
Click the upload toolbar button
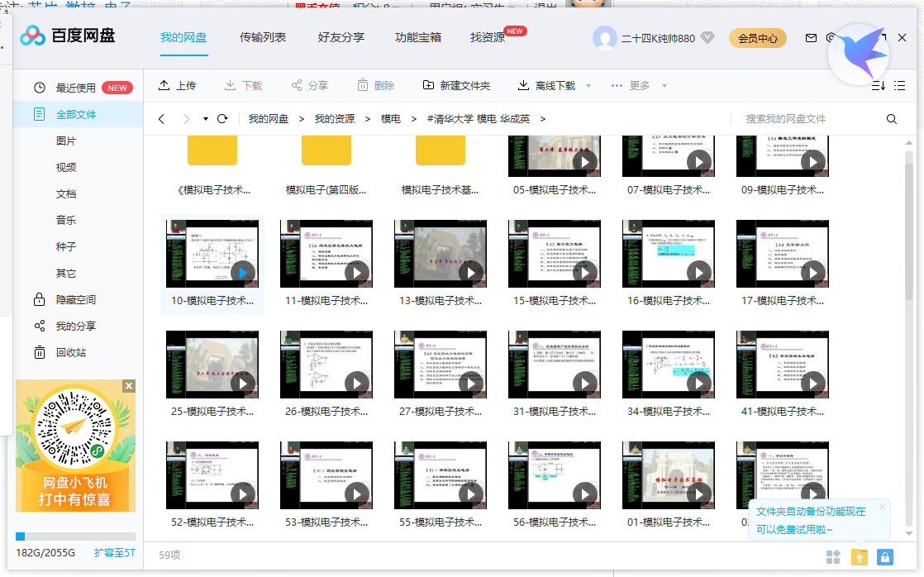[177, 85]
